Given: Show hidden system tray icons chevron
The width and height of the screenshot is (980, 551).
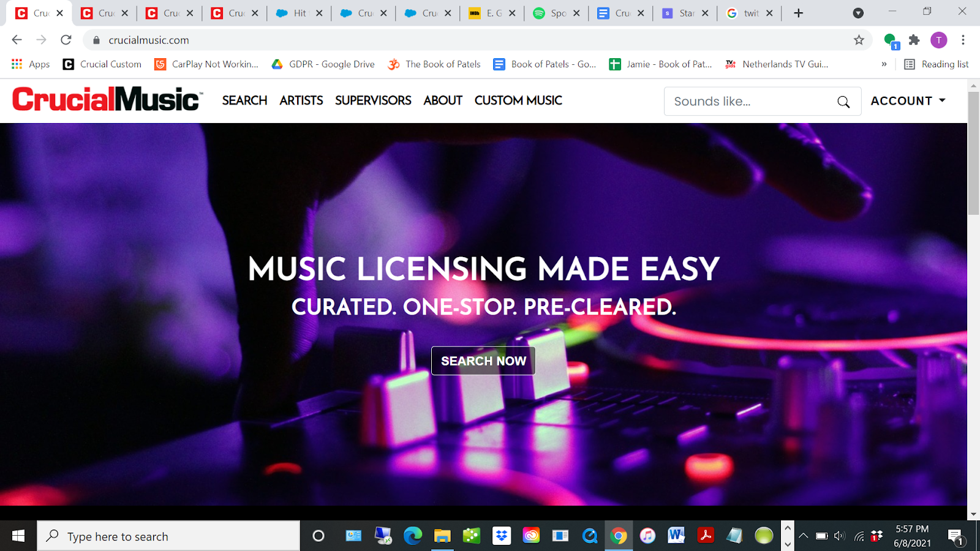Looking at the screenshot, I should click(x=804, y=536).
